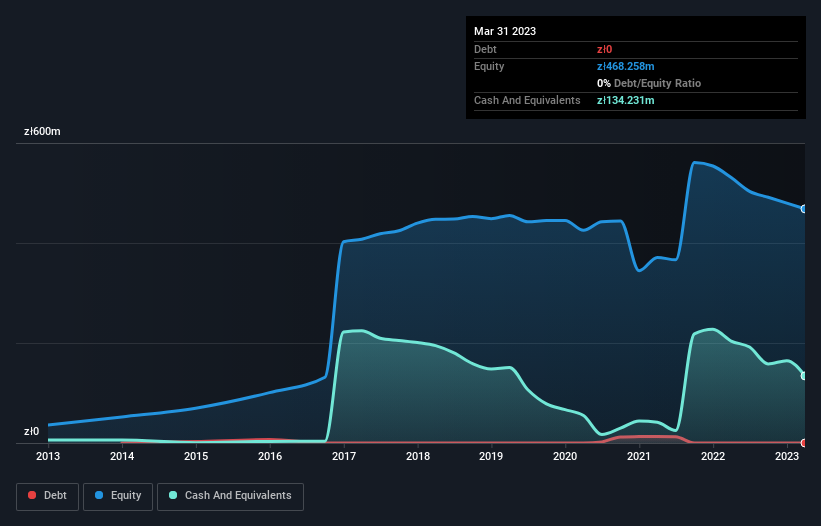821x526 pixels.
Task: Click the Mar 31 2023 tooltip date
Action: (x=505, y=31)
